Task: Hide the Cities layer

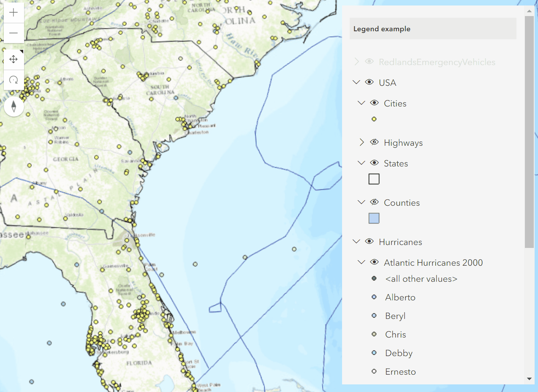Action: (374, 103)
